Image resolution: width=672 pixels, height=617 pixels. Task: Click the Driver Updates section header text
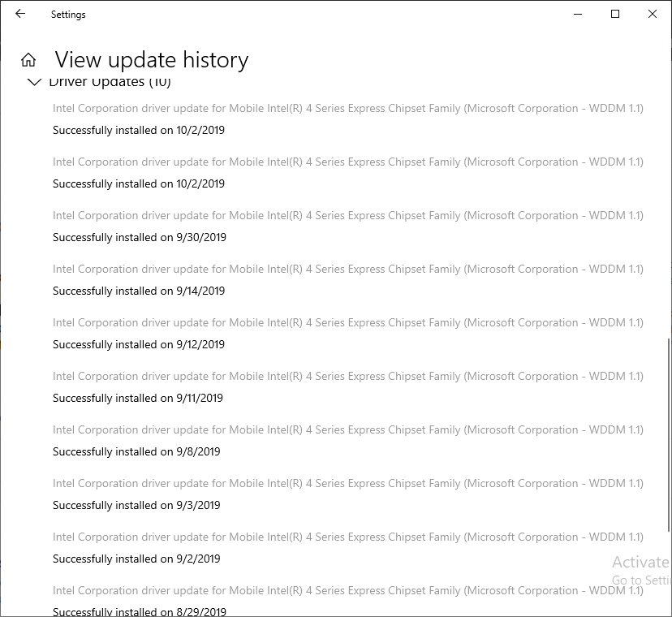click(110, 82)
